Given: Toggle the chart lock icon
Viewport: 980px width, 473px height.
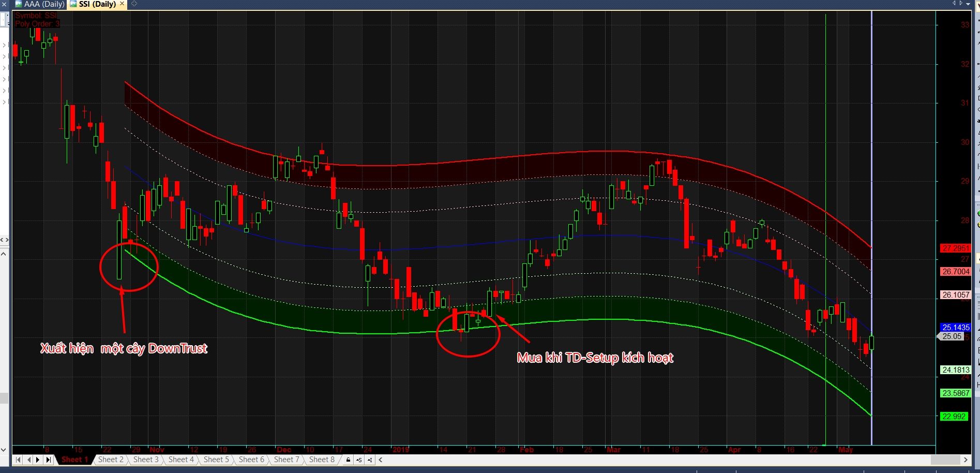Looking at the screenshot, I should pos(348,460).
